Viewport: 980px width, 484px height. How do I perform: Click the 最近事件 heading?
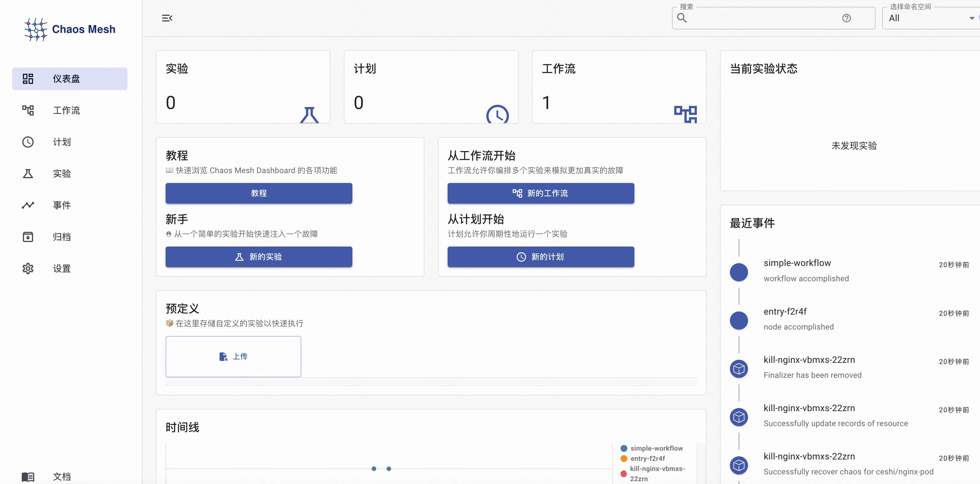(752, 223)
